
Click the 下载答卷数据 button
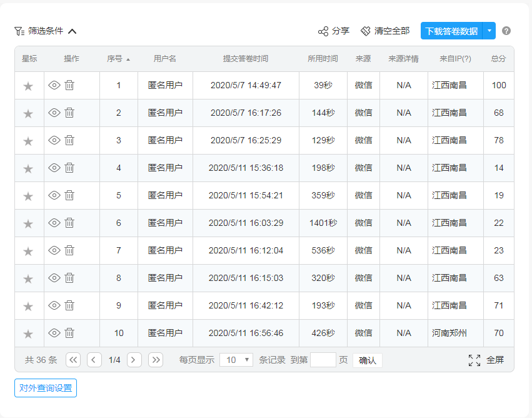(451, 31)
